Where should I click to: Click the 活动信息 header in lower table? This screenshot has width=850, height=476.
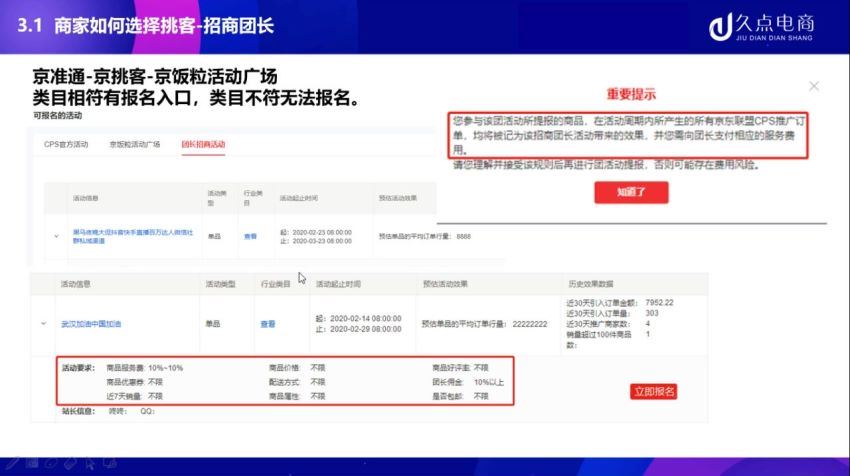coord(75,284)
